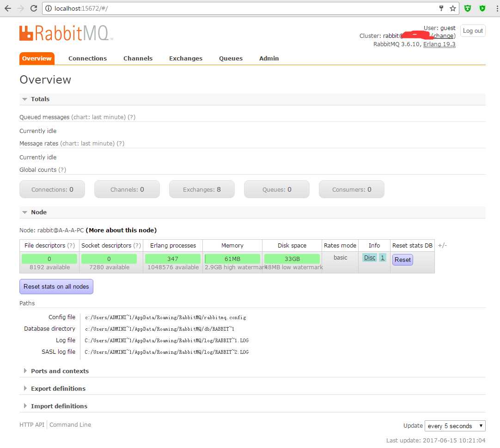Click help (?) next to Queued messages
500x448 pixels.
pyautogui.click(x=131, y=117)
